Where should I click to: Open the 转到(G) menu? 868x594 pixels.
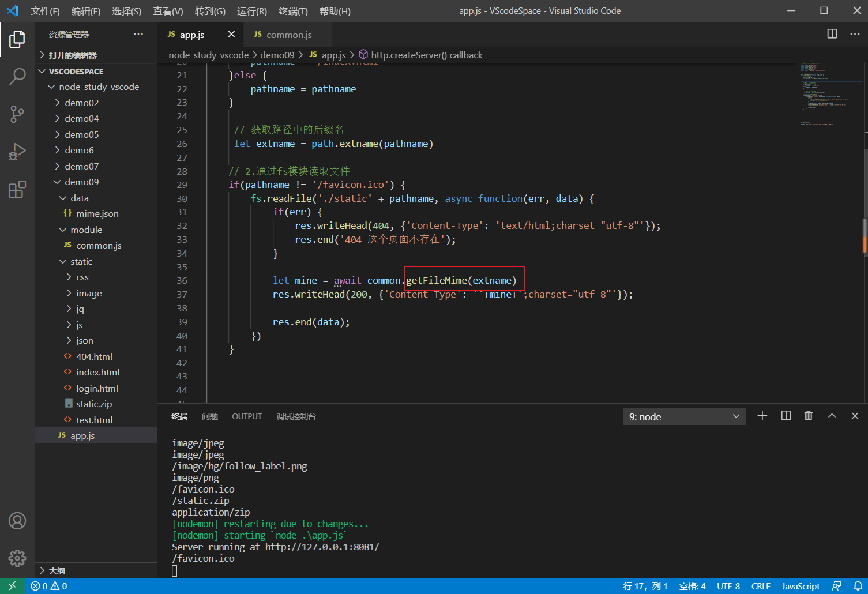210,11
